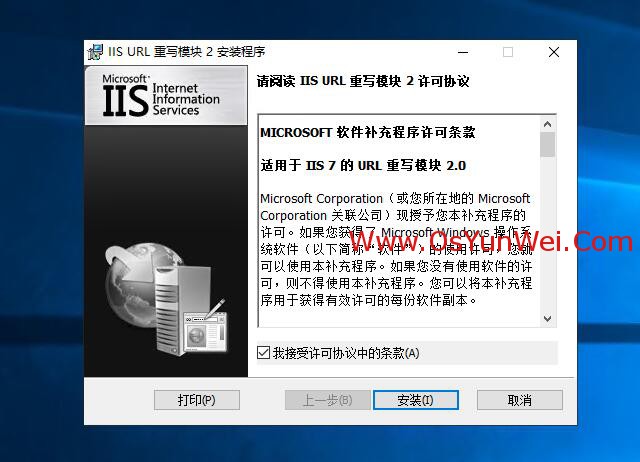Click the scroll-up arrow of the license box
The image size is (640, 462).
click(x=547, y=124)
